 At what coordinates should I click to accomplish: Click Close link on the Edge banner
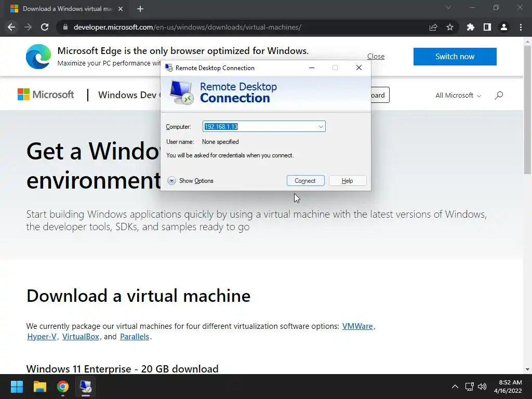[376, 56]
